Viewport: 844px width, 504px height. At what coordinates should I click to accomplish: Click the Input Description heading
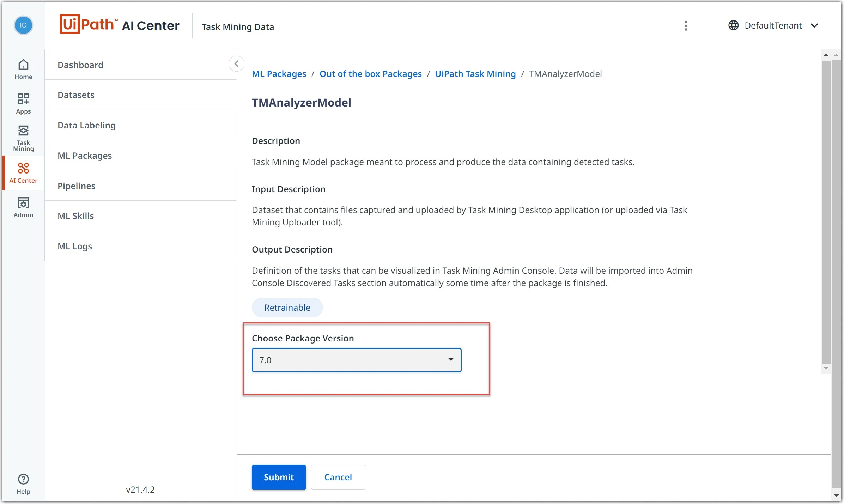click(289, 189)
